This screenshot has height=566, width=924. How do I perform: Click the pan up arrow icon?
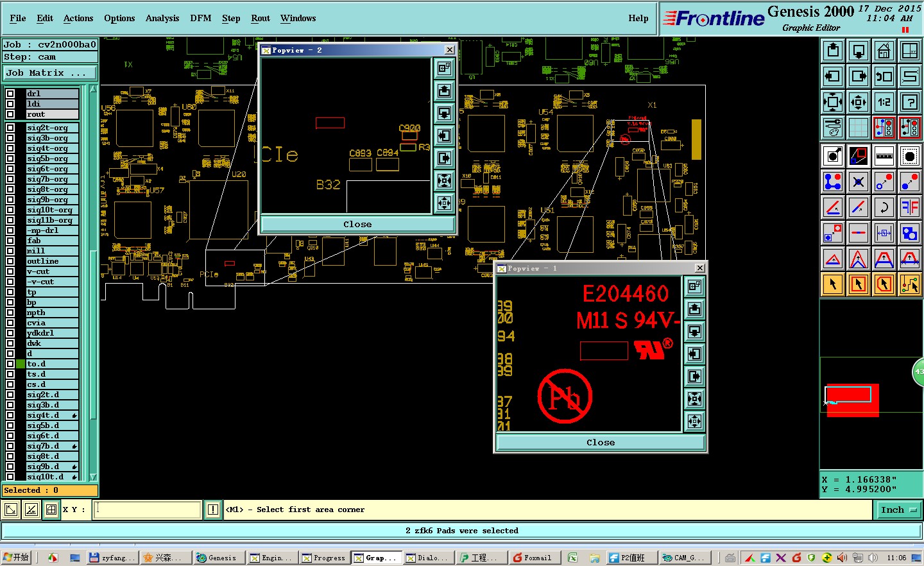pyautogui.click(x=833, y=50)
